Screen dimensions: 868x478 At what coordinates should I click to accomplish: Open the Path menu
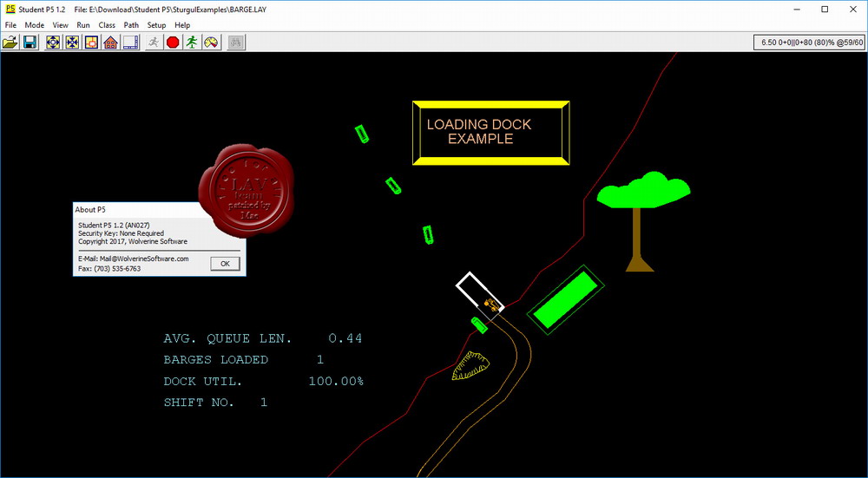coord(131,25)
